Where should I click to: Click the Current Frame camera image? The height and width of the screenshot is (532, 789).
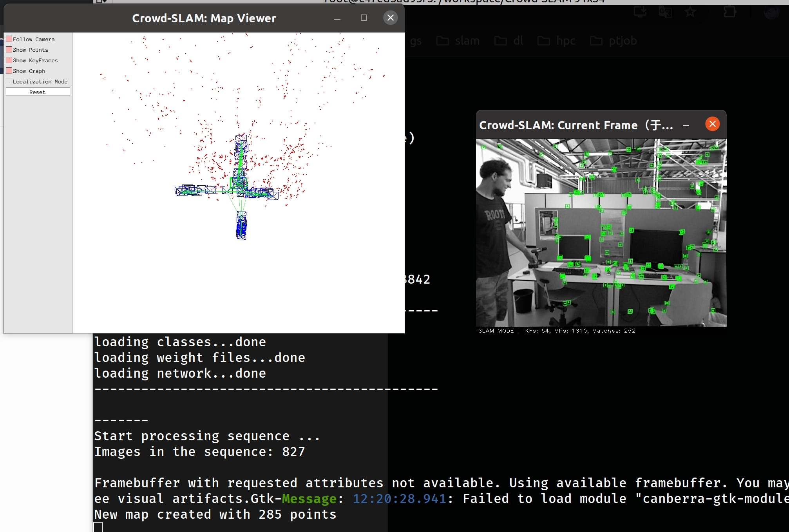point(601,232)
